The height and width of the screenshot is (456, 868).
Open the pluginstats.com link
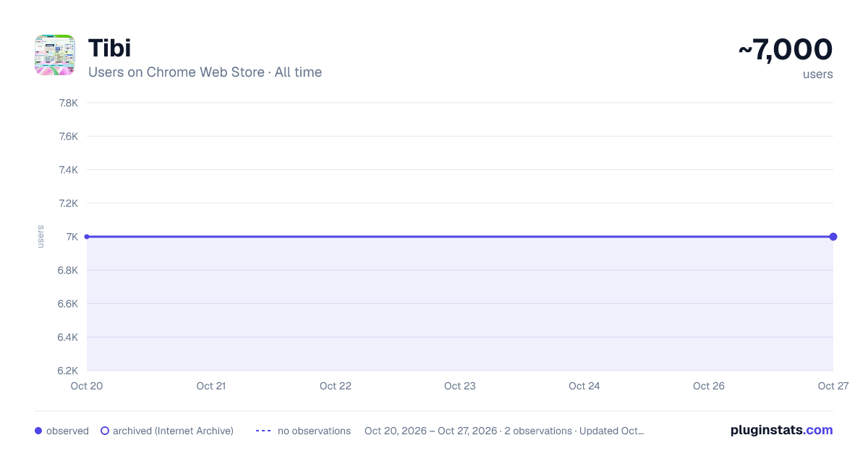click(782, 430)
